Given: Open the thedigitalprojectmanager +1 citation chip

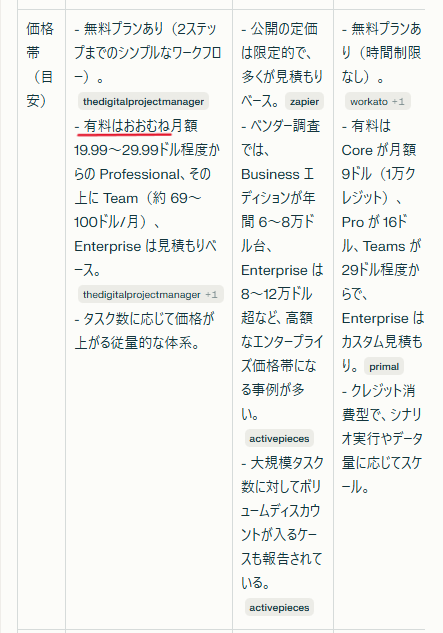Looking at the screenshot, I should coord(151,295).
